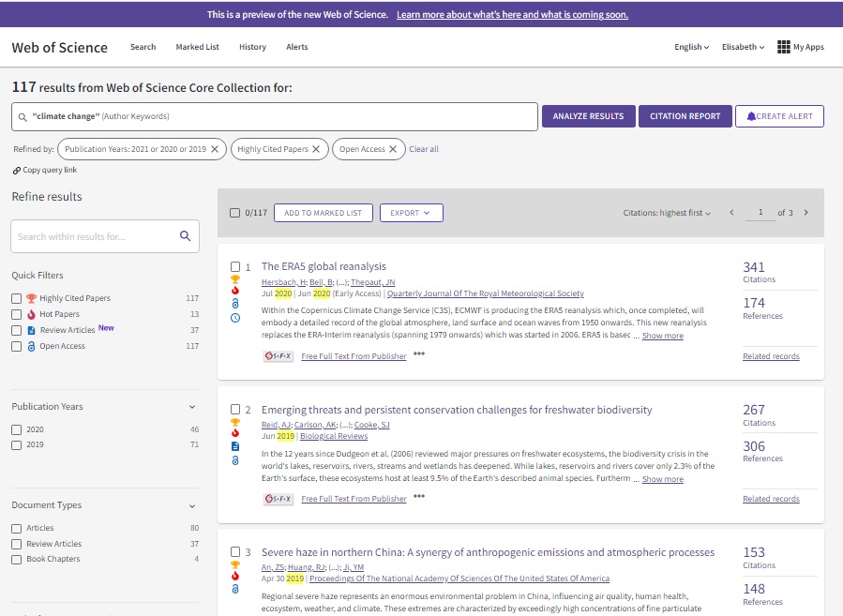This screenshot has height=616, width=843.
Task: Click the Early Access clock icon on result 1
Action: [x=235, y=318]
